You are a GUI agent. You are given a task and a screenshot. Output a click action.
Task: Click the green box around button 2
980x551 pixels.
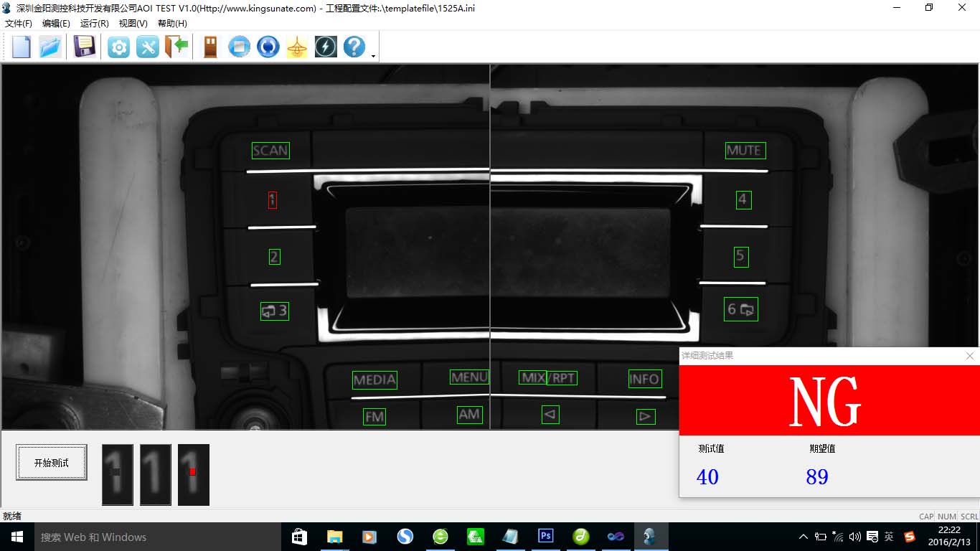click(x=274, y=256)
